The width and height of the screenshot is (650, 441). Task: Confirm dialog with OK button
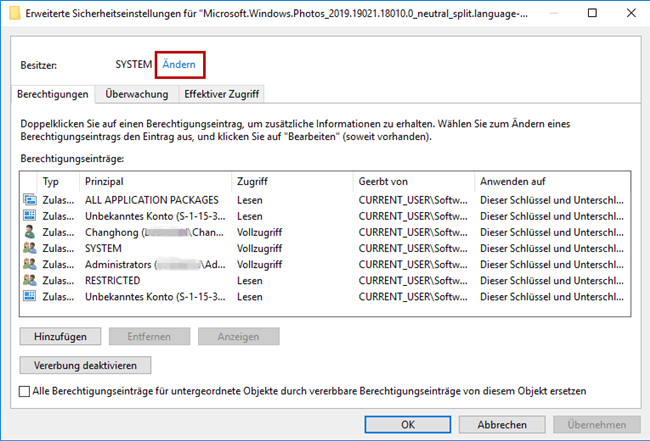[x=407, y=425]
